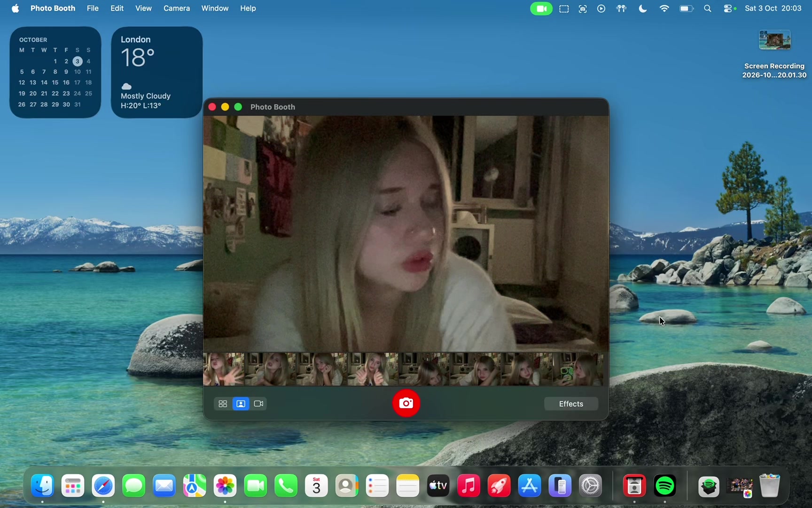Viewport: 812px width, 508px height.
Task: Open Apple TV from the Dock
Action: [x=438, y=485]
